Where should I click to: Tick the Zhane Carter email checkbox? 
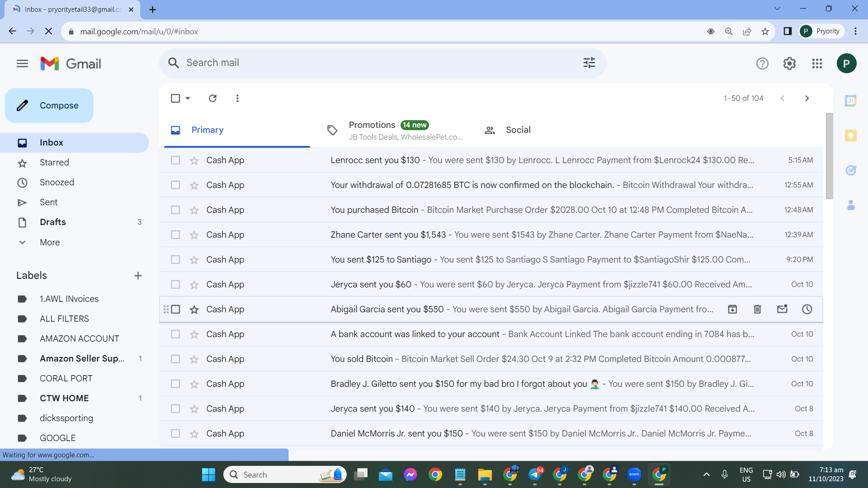coord(175,235)
